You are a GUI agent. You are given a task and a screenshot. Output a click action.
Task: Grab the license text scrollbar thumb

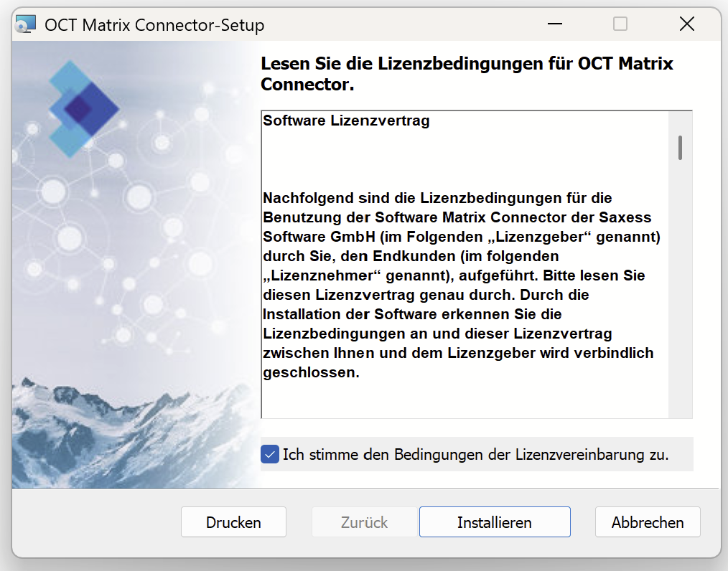[680, 147]
